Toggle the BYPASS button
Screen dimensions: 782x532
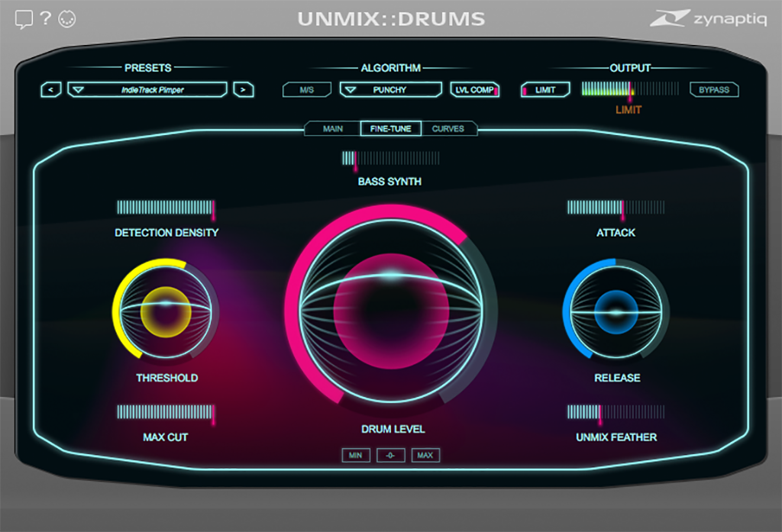coord(714,90)
